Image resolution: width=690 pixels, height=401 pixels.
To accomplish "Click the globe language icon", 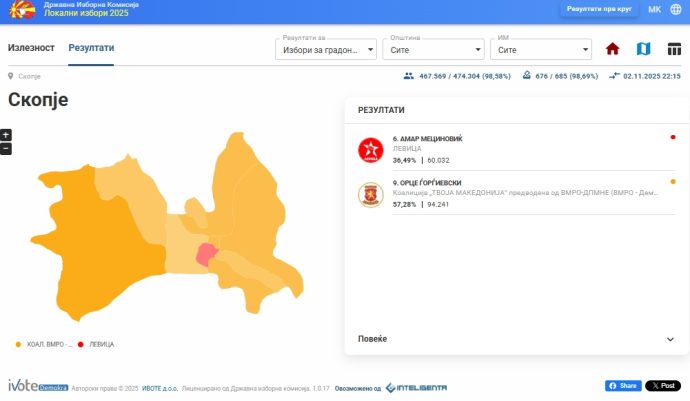I will tap(675, 9).
